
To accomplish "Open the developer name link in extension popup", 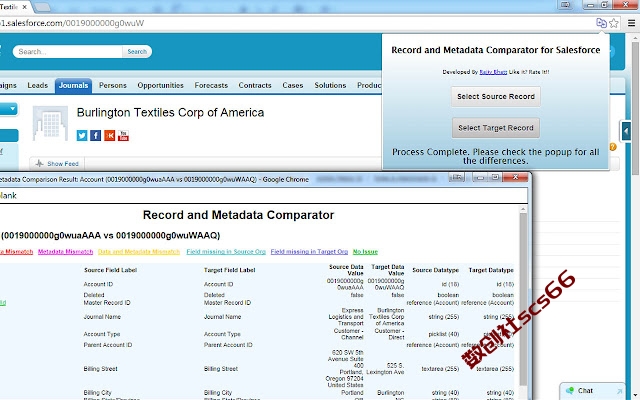I will tap(493, 72).
